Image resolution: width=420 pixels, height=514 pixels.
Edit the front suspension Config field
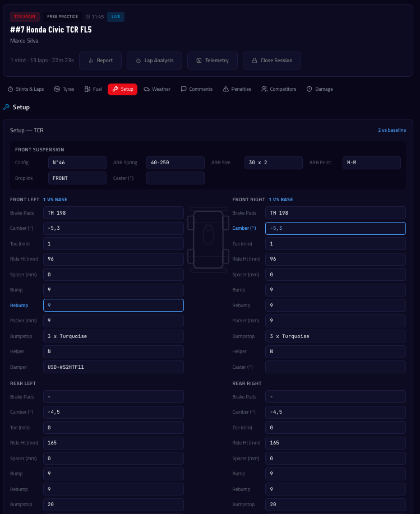[x=77, y=163]
